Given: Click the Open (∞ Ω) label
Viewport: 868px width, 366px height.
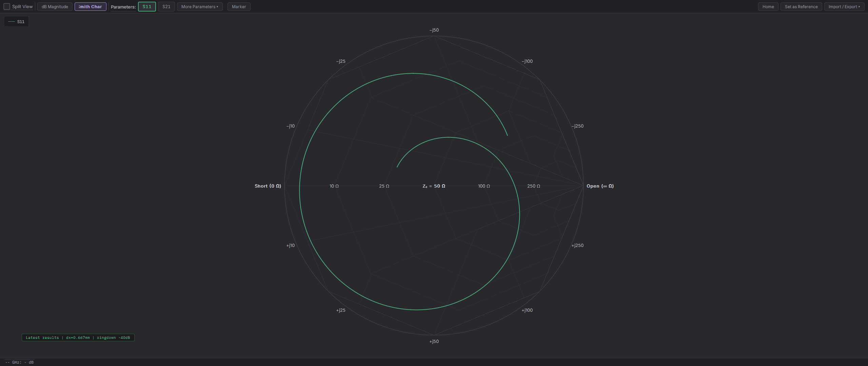Looking at the screenshot, I should [x=600, y=186].
